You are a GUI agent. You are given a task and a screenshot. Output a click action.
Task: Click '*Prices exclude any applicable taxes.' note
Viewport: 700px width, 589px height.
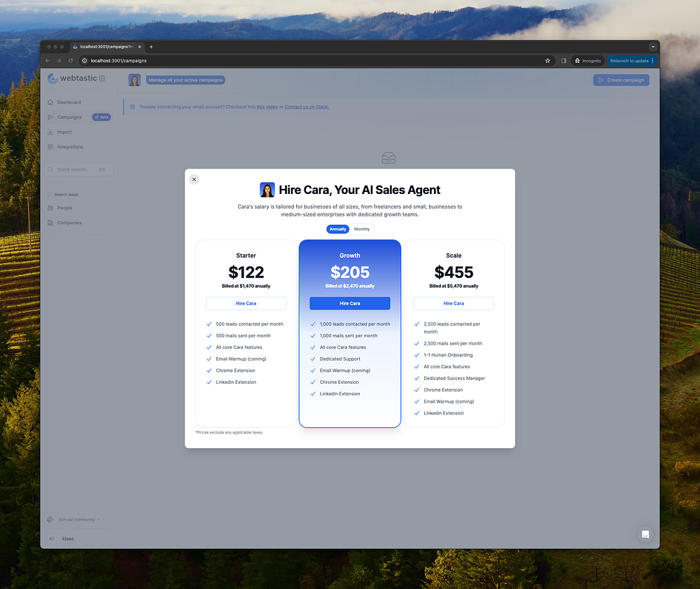coord(229,432)
